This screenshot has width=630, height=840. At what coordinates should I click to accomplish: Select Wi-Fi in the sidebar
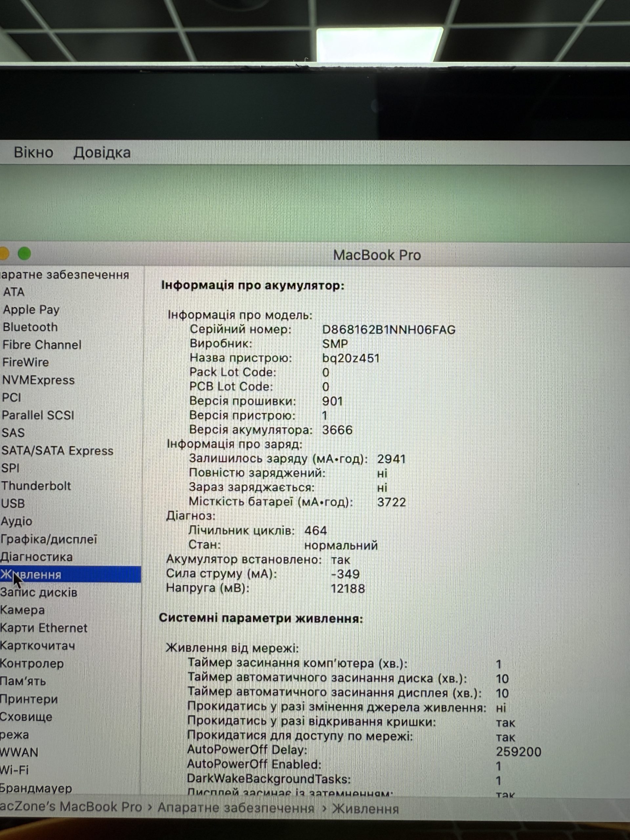[14, 770]
